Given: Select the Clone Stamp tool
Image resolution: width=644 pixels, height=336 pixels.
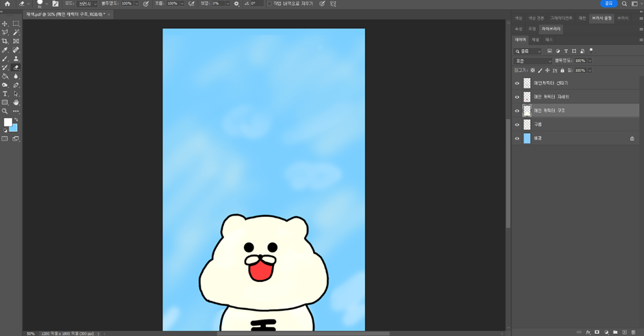Looking at the screenshot, I should click(x=16, y=59).
